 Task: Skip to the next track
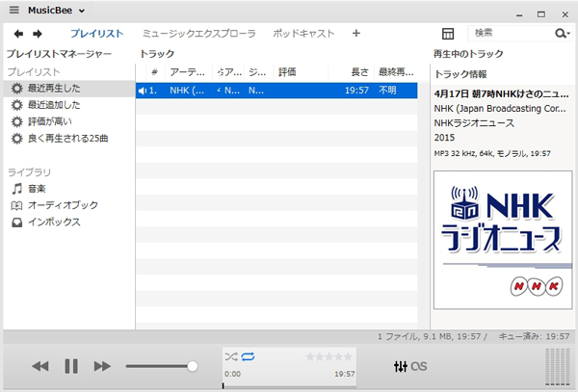[x=102, y=367]
